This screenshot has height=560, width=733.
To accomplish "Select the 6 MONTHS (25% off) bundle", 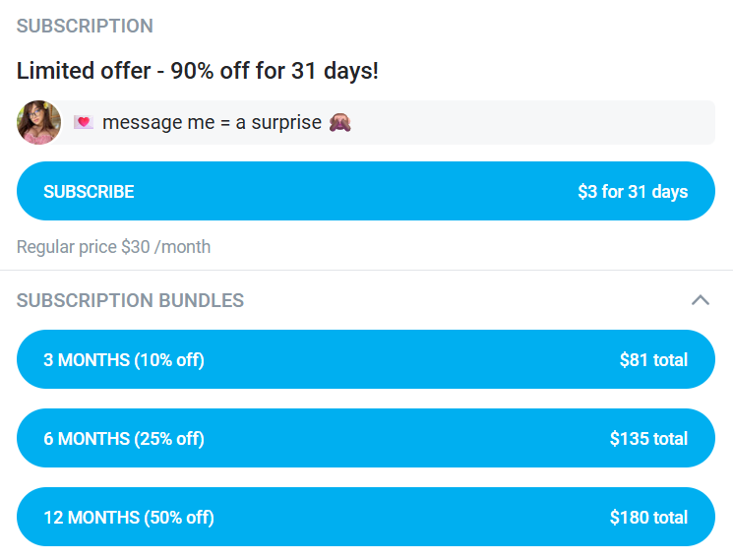I will [365, 438].
